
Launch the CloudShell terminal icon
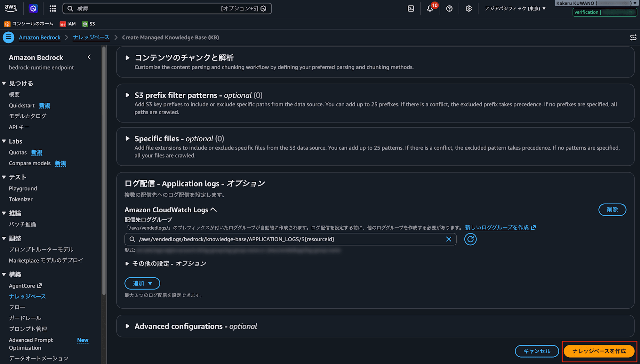click(x=411, y=9)
